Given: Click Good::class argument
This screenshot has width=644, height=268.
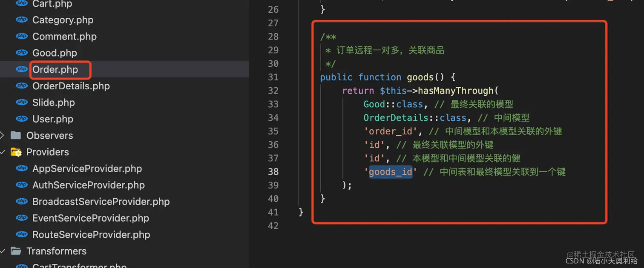Looking at the screenshot, I should tap(393, 104).
